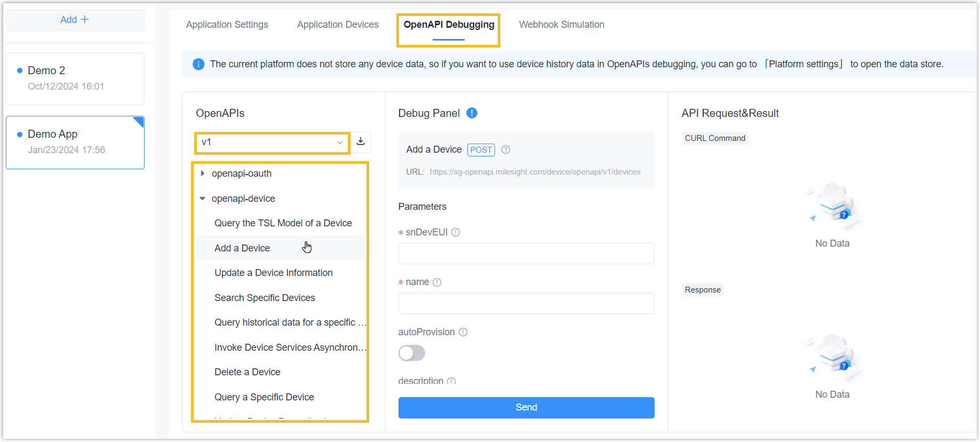
Task: Toggle the autoProvision switch
Action: (x=412, y=353)
